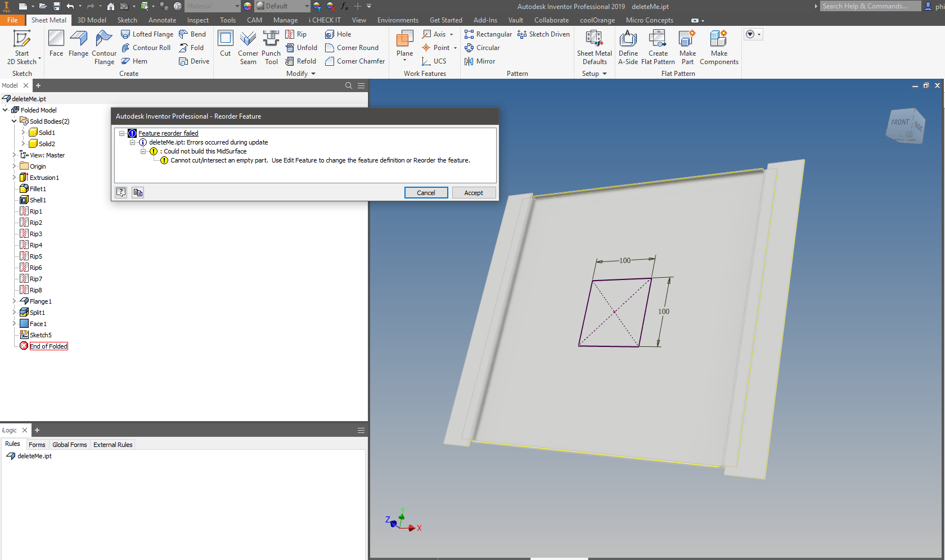
Task: Select the Unfold tool
Action: pos(301,47)
